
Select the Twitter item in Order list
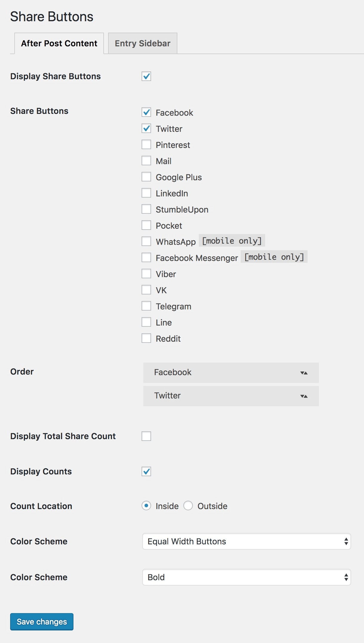231,396
